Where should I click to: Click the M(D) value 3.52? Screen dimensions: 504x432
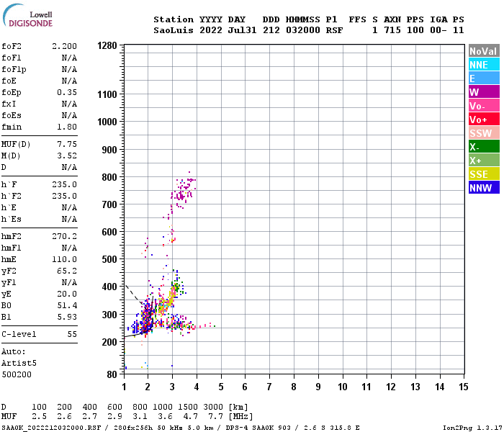(67, 156)
